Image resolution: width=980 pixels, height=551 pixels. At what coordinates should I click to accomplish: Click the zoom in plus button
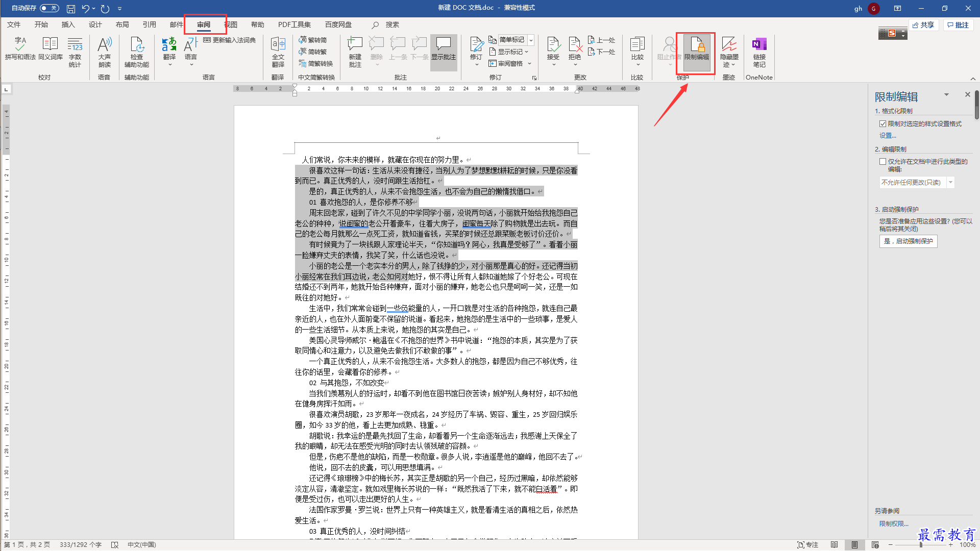(950, 545)
